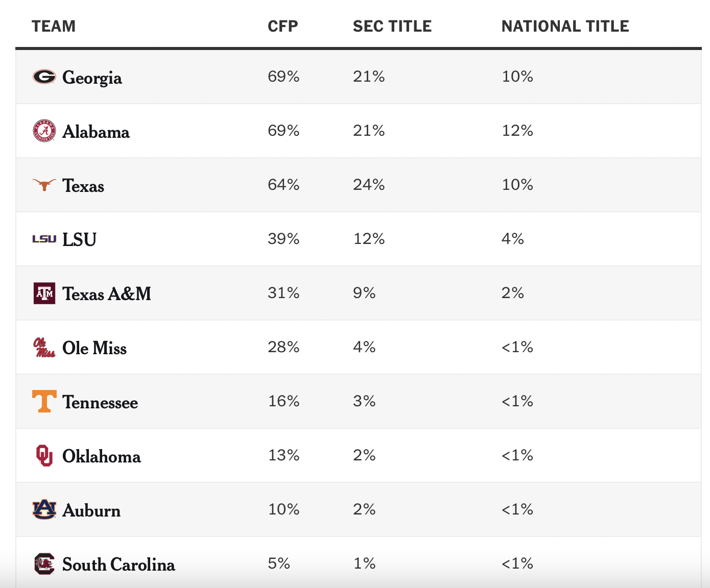Click the NATIONAL TITLE column header
This screenshot has width=710, height=588.
pyautogui.click(x=565, y=26)
